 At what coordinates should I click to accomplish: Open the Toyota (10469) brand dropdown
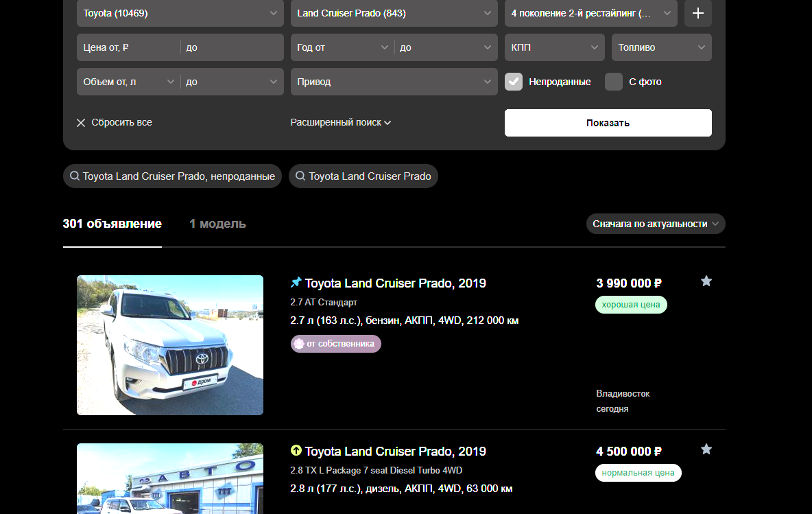point(180,13)
